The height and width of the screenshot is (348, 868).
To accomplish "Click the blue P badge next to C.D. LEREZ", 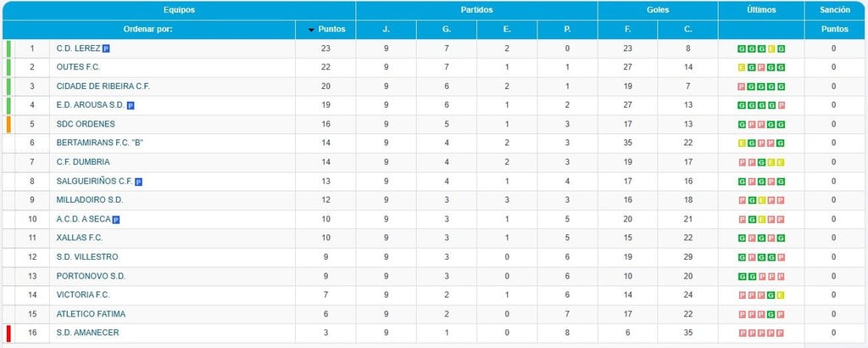I will [x=106, y=48].
